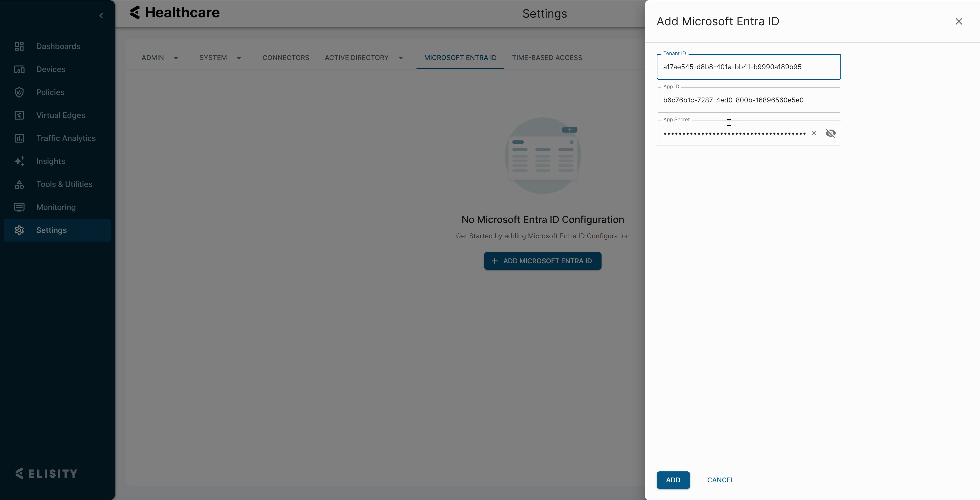Open the Tools & Utilities icon
980x500 pixels.
click(x=19, y=184)
